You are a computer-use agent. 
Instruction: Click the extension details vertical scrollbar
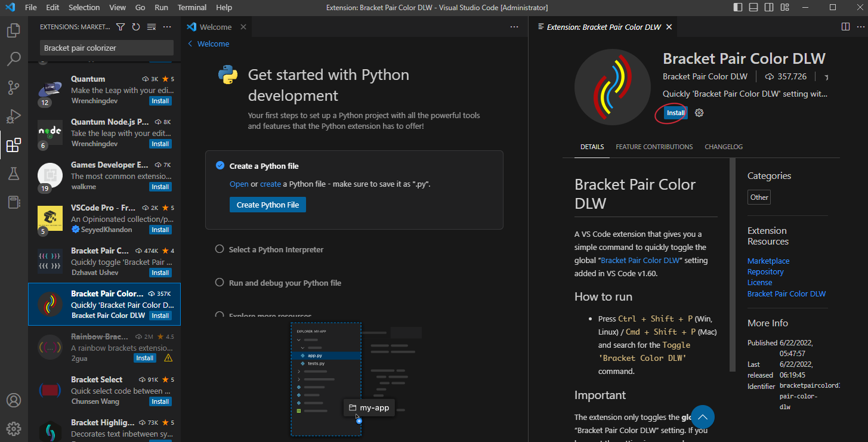pos(733,265)
